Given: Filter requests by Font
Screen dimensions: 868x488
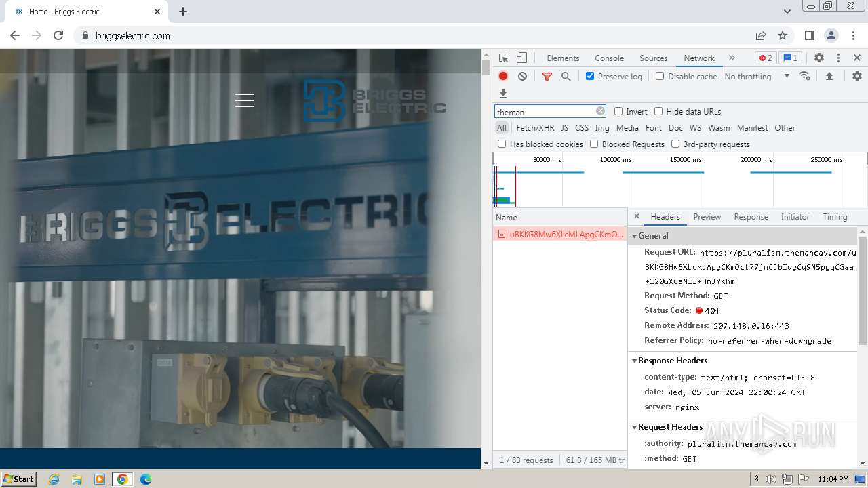Looking at the screenshot, I should (654, 127).
